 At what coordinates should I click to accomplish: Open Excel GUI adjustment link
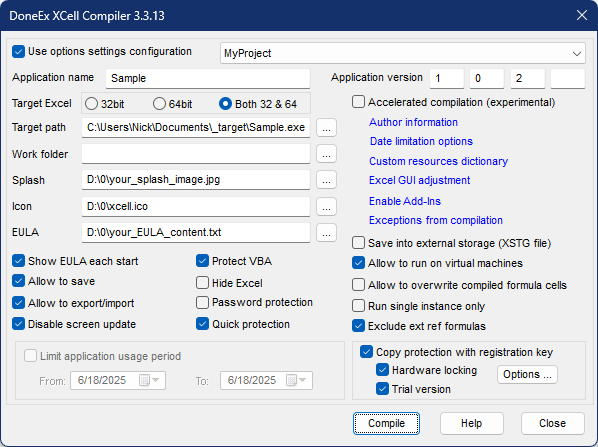(420, 180)
